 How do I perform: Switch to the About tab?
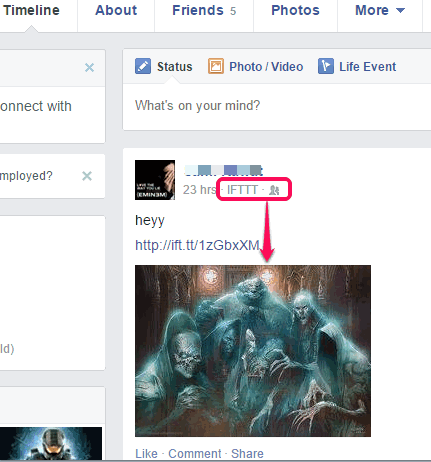tap(116, 10)
